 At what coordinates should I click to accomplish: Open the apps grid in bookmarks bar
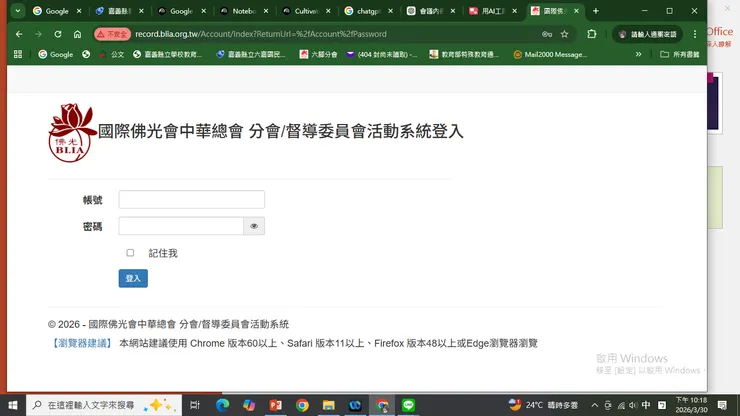18,54
